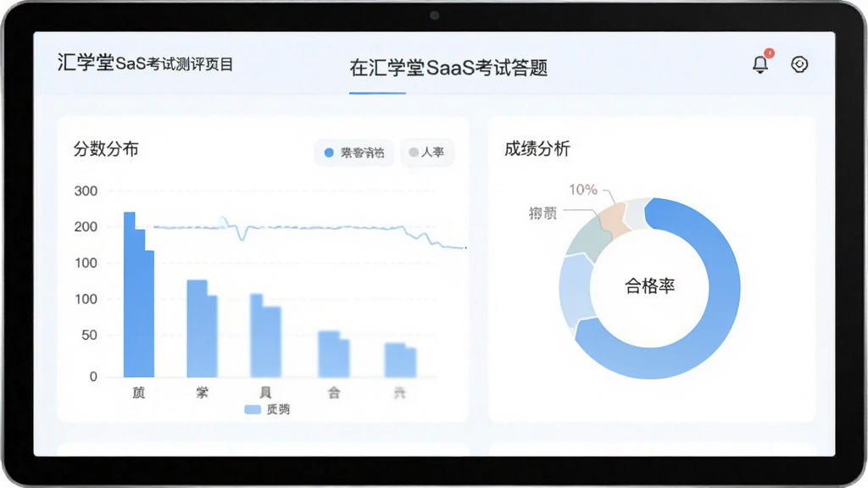Click the last bar group in chart
This screenshot has width=868, height=488.
[400, 360]
